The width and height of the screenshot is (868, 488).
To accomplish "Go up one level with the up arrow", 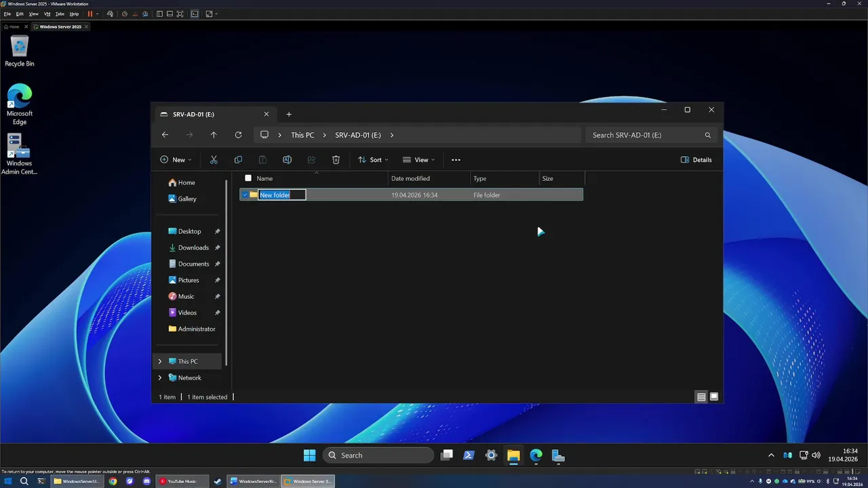I will coord(214,135).
